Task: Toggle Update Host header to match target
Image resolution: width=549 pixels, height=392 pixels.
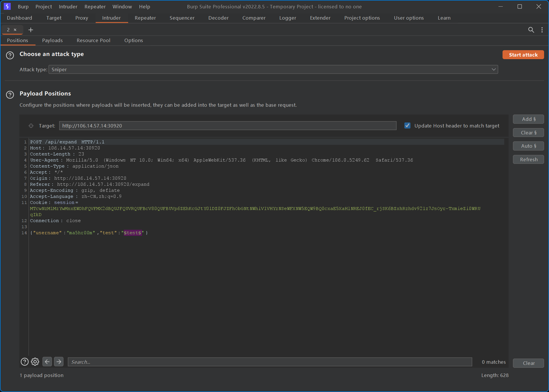Action: [x=407, y=125]
